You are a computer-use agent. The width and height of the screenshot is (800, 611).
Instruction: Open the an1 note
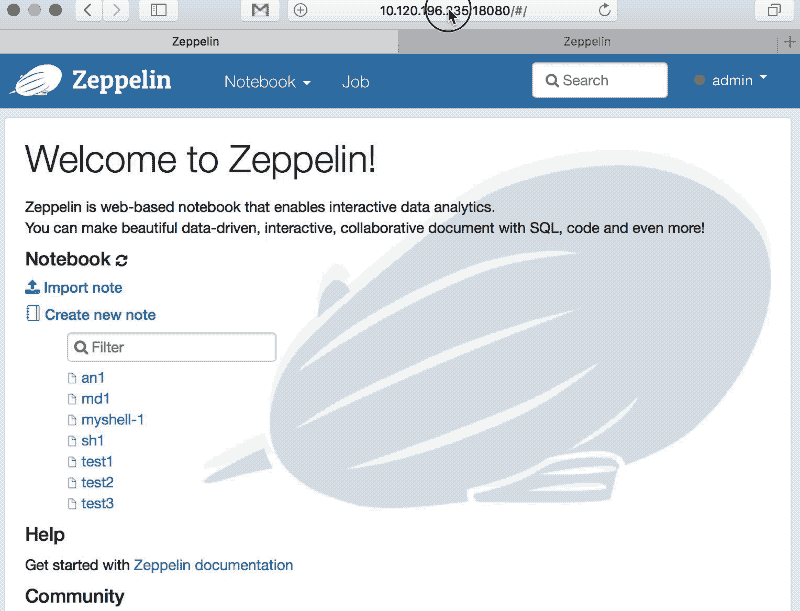93,378
